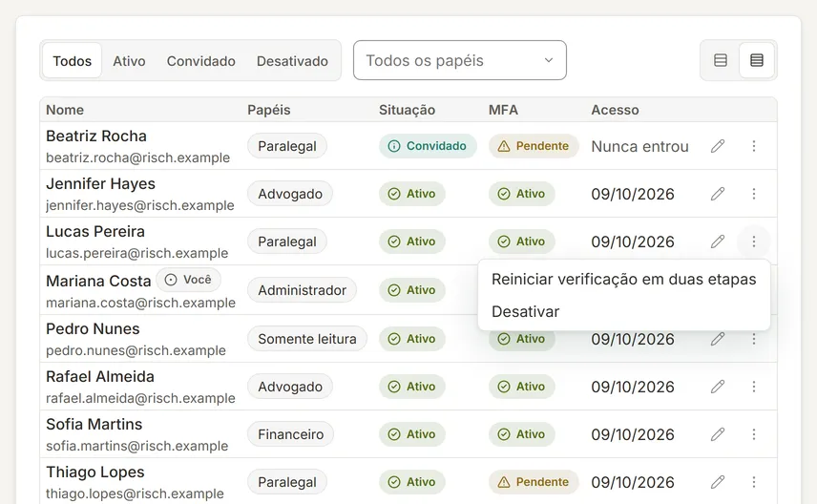
Task: Click name Thiago Lopes
Action: (94, 472)
